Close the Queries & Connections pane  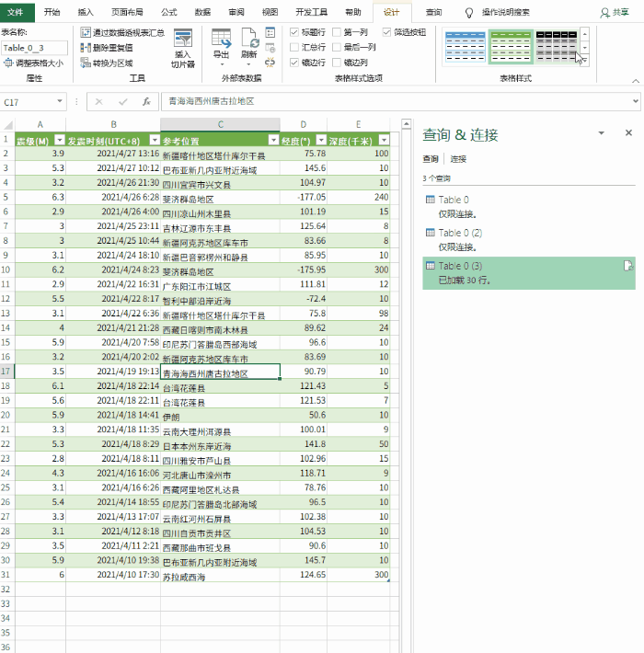click(628, 132)
